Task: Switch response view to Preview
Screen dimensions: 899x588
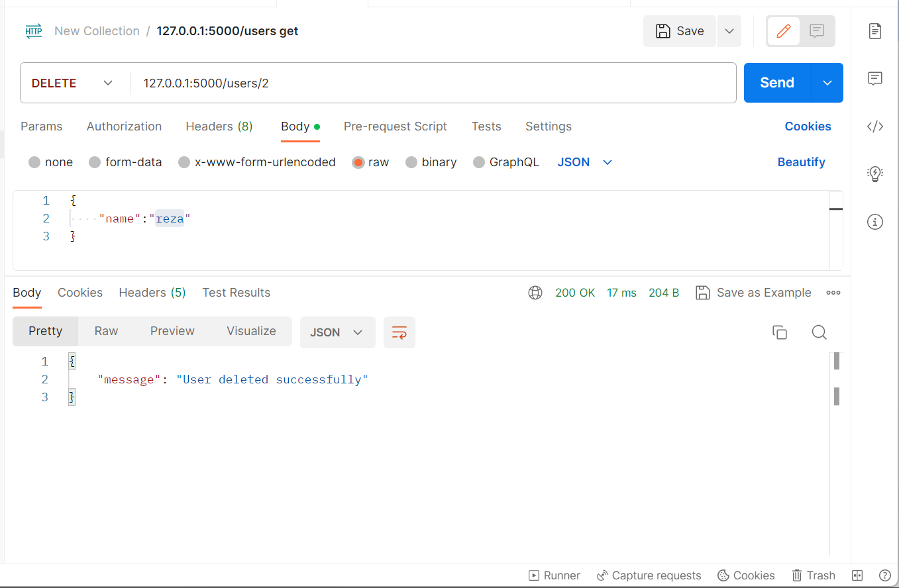Action: coord(172,331)
